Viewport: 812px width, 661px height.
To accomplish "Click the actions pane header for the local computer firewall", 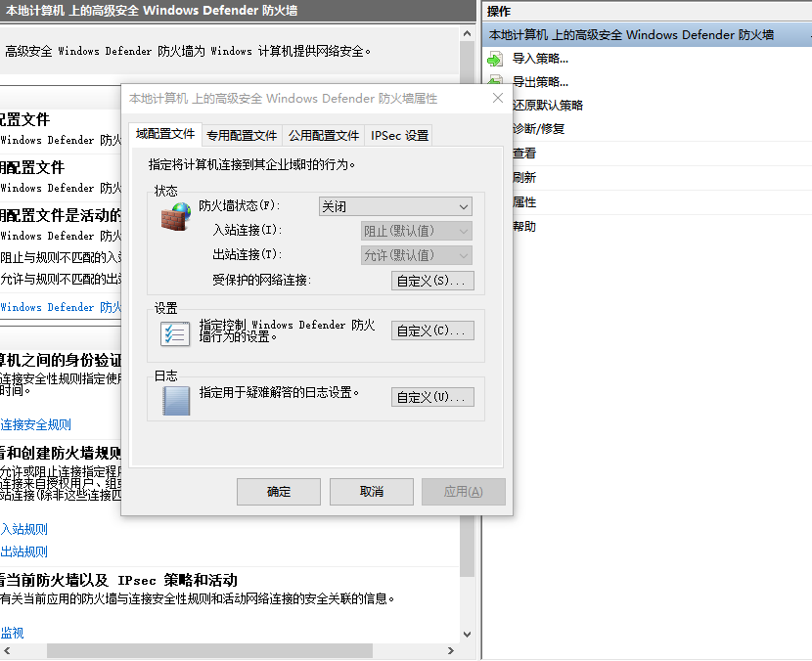I will pyautogui.click(x=647, y=34).
